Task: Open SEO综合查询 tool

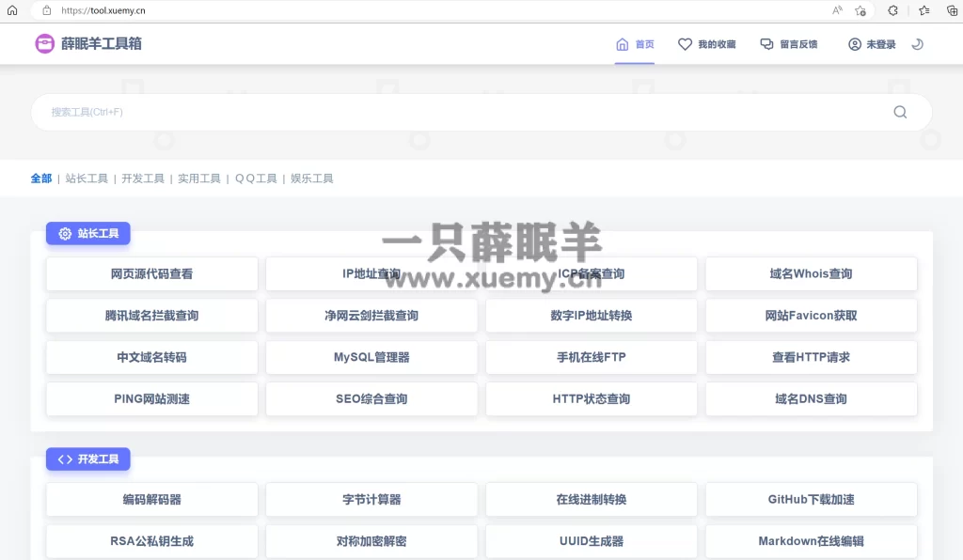Action: (x=371, y=398)
